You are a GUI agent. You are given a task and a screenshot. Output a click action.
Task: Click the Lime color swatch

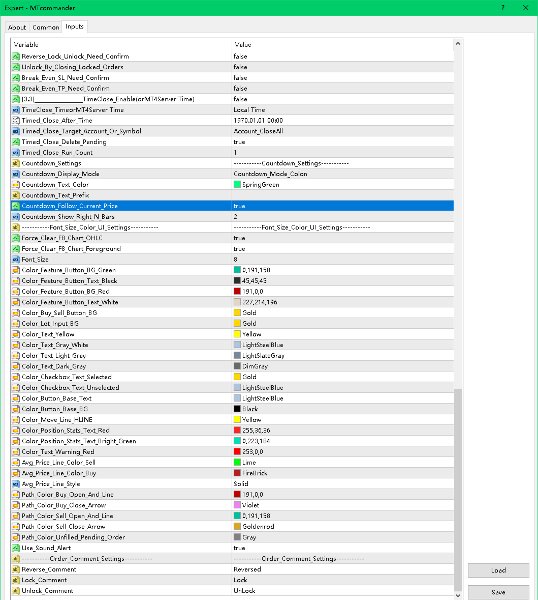coord(237,463)
